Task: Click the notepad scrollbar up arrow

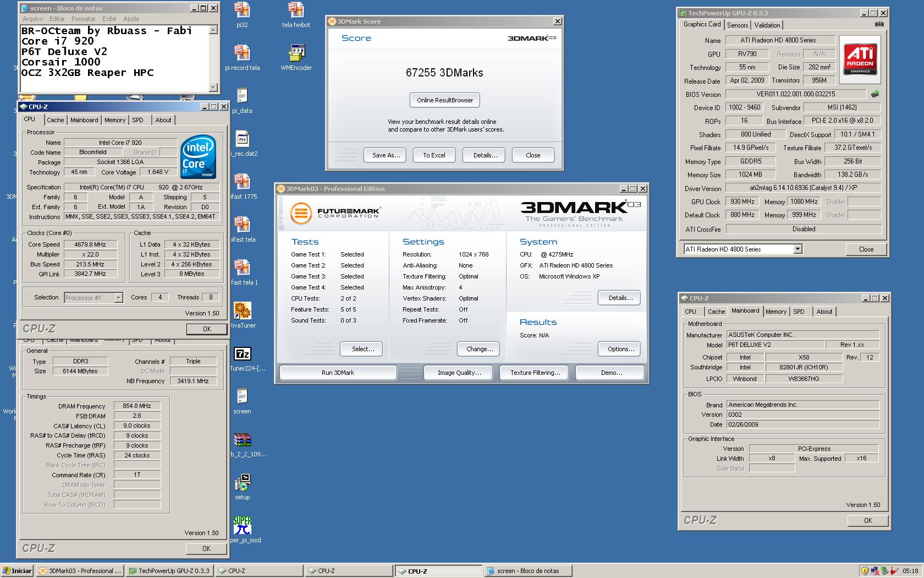Action: 213,30
